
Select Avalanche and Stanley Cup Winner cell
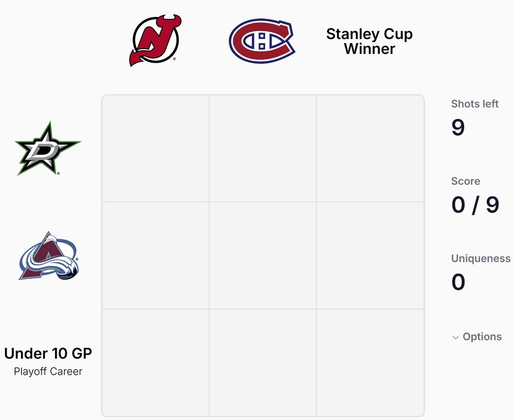click(x=370, y=256)
